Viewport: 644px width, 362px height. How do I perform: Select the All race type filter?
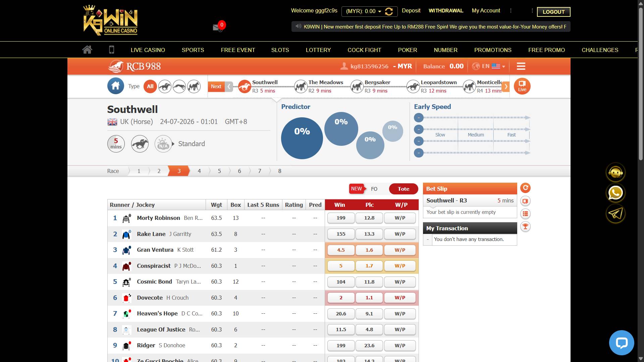(150, 86)
